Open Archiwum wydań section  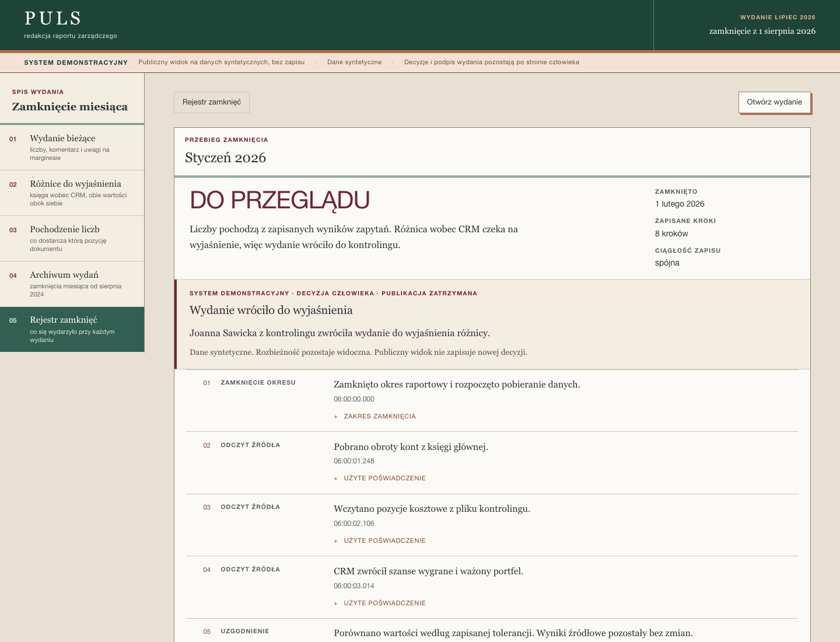72,284
